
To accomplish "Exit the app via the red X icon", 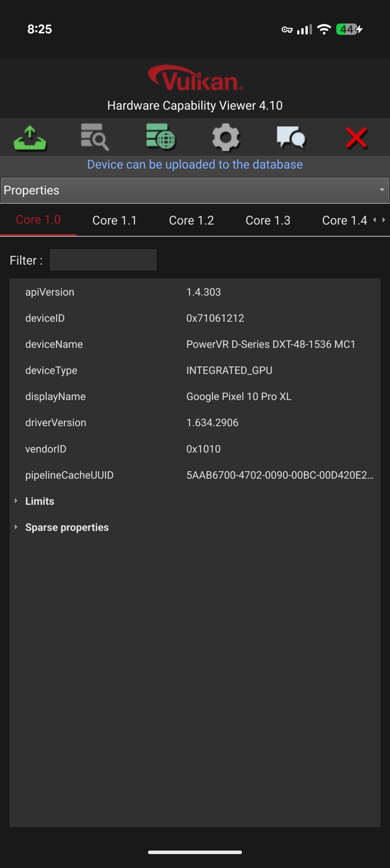I will tap(357, 138).
